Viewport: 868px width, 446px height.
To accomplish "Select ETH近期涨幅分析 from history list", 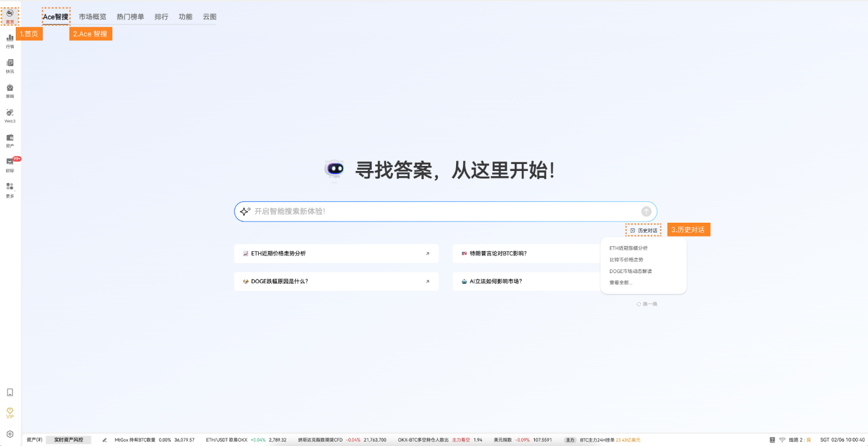I will (x=628, y=248).
